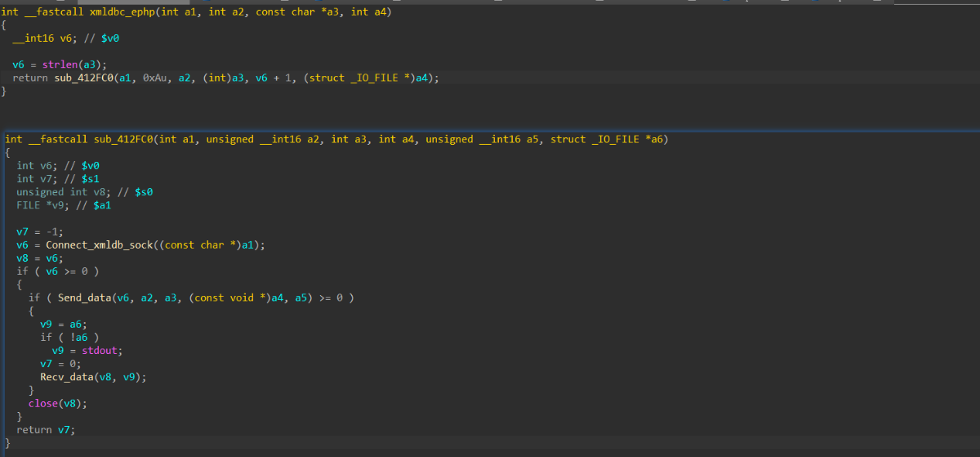The height and width of the screenshot is (457, 980).
Task: Click the 'unsigned int v8; // $s0' declaration
Action: 85,192
